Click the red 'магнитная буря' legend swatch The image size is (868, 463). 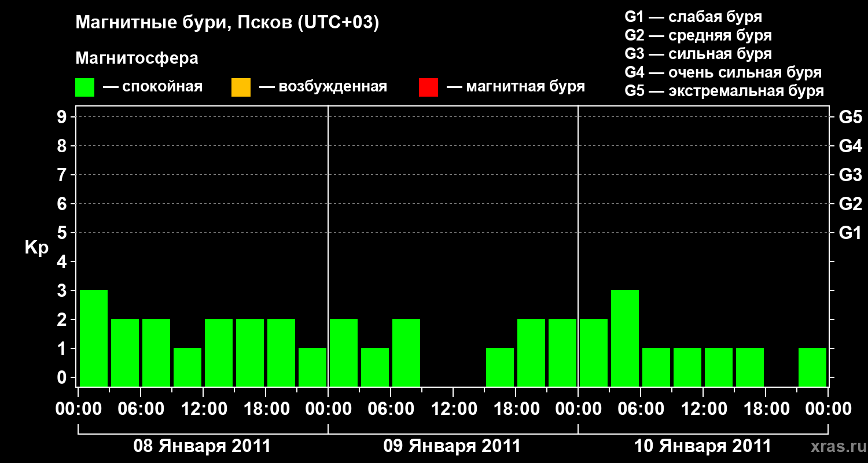(428, 87)
